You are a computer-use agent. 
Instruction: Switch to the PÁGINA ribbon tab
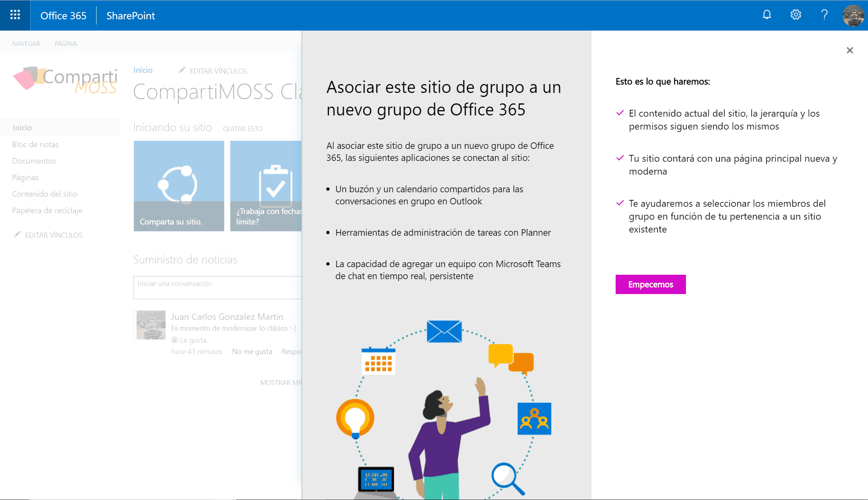point(66,43)
